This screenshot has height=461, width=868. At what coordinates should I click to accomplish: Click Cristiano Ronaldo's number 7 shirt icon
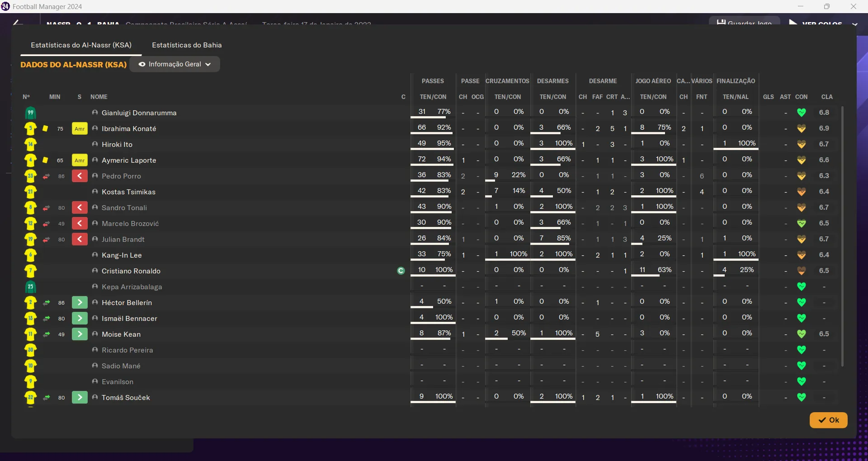[30, 271]
